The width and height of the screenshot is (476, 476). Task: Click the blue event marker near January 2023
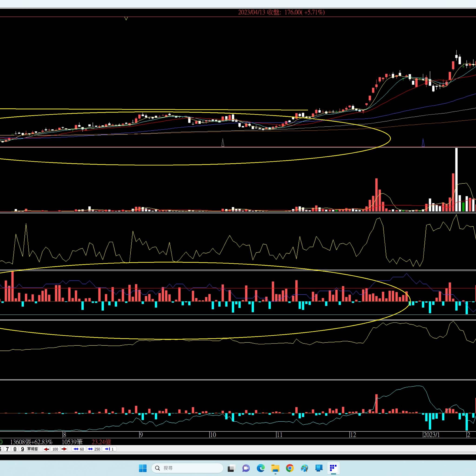(423, 142)
